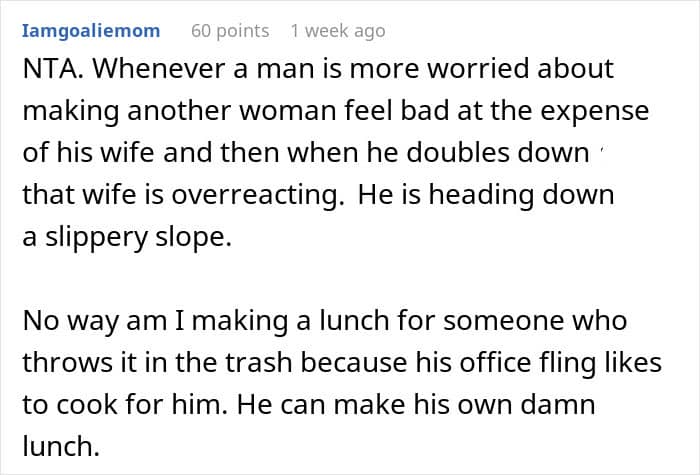
Task: Click the words 'own damn' in the comment
Action: [565, 404]
